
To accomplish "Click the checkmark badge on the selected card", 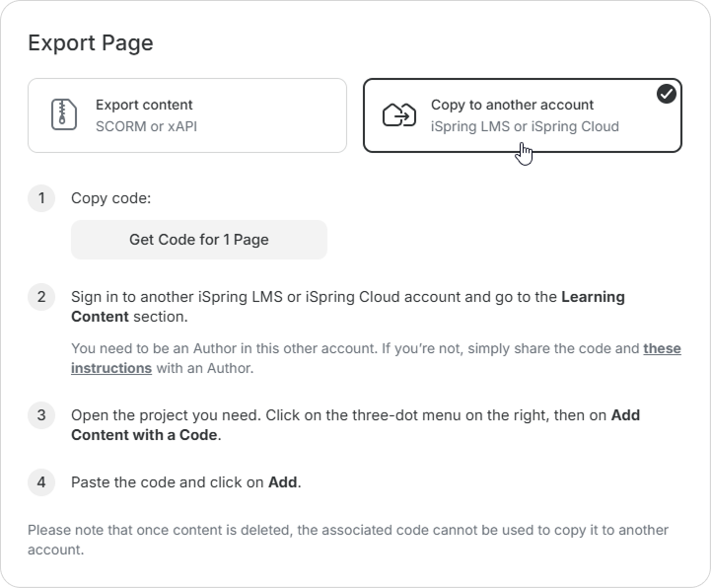I will point(666,94).
